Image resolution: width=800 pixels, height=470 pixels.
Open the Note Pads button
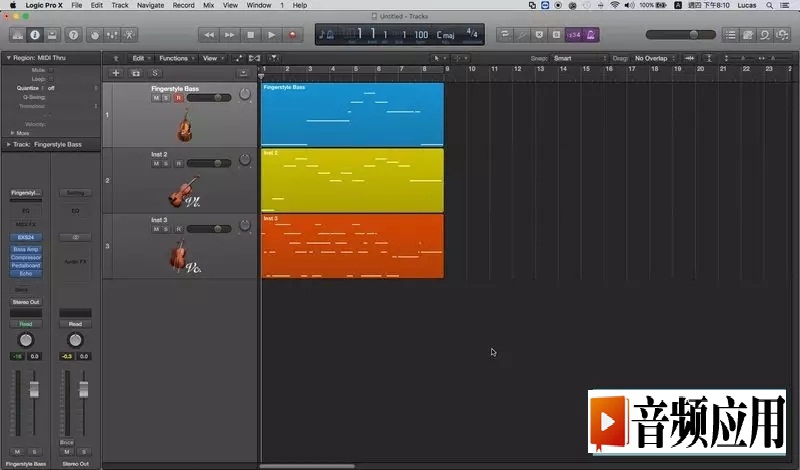747,35
